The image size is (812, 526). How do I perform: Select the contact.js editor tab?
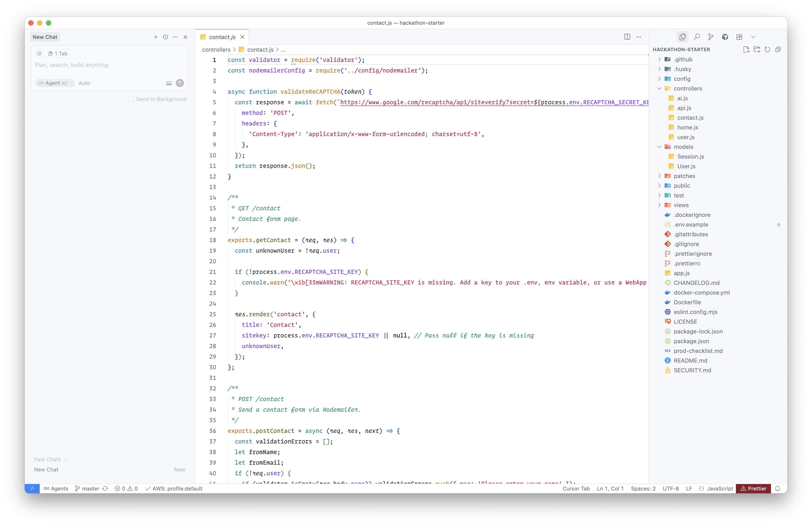tap(222, 37)
